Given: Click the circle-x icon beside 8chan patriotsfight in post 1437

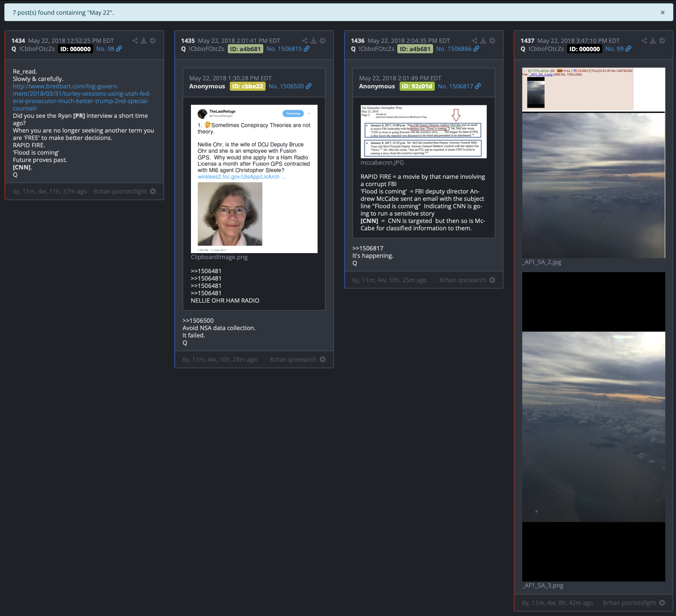Looking at the screenshot, I should [662, 603].
